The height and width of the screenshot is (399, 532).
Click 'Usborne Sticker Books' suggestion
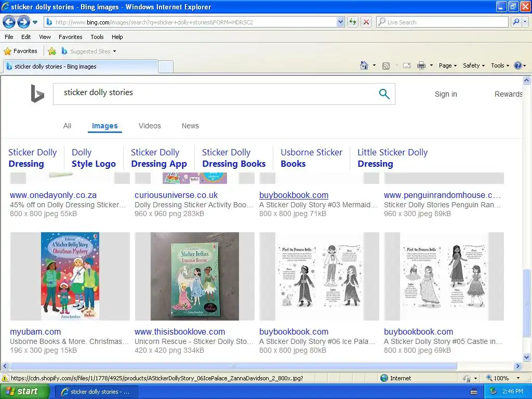coord(312,158)
